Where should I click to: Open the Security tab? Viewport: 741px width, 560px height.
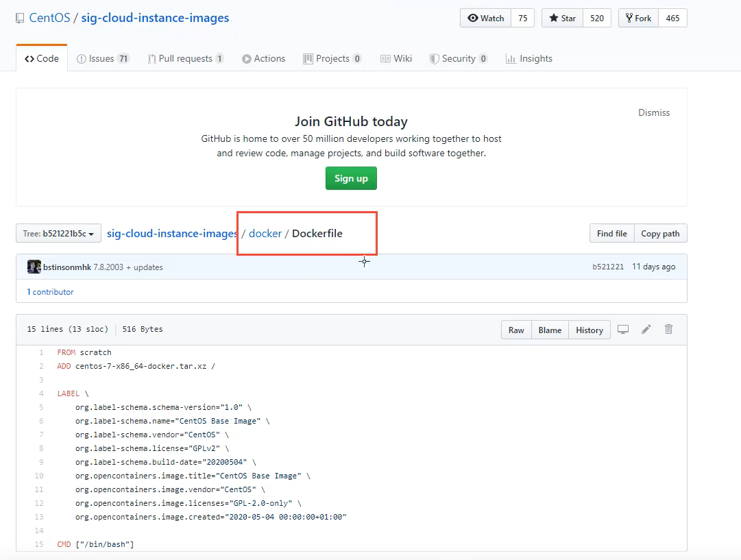pyautogui.click(x=459, y=58)
